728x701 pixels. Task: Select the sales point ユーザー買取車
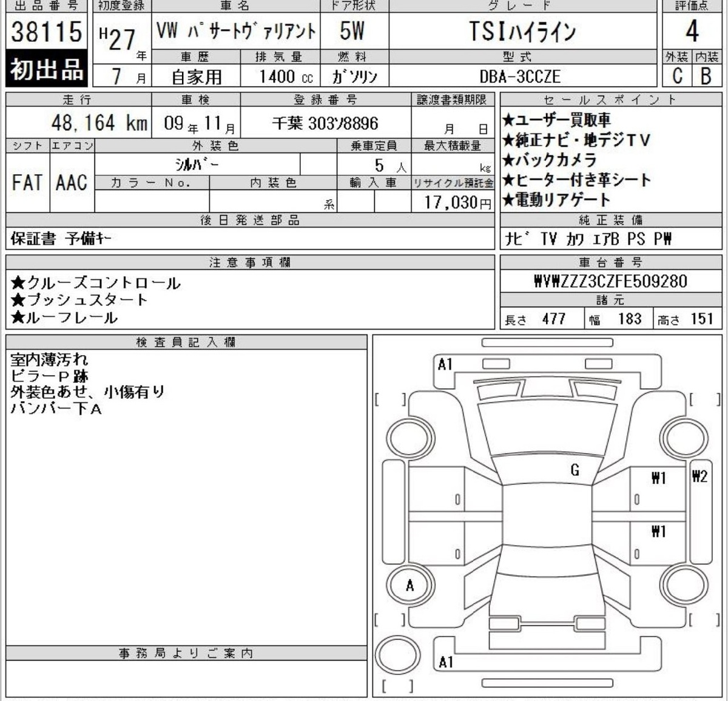point(556,120)
